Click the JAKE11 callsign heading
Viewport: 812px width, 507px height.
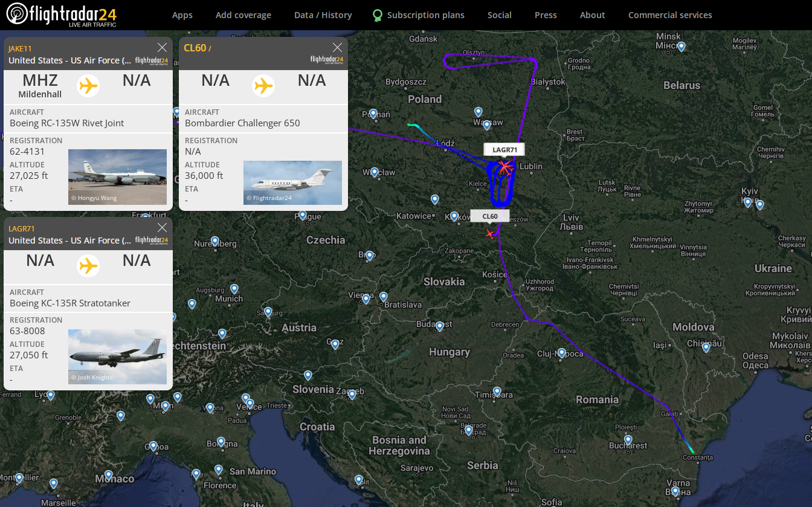pos(20,48)
